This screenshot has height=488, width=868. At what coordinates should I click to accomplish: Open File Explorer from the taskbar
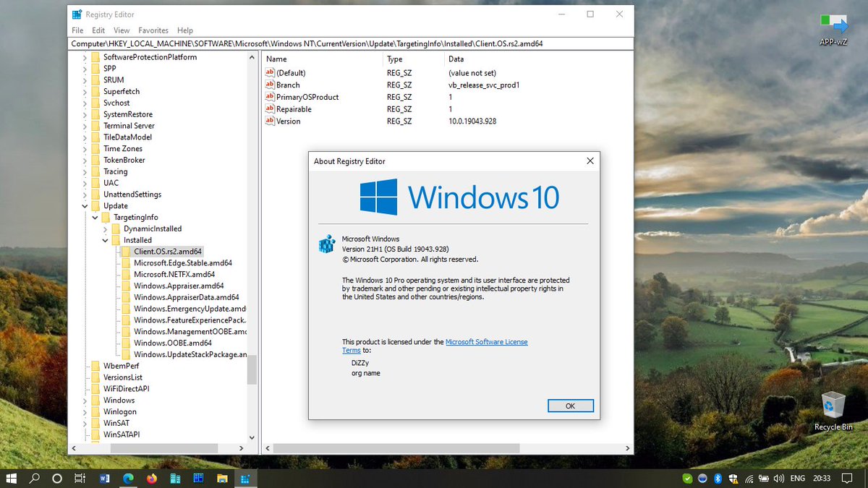pyautogui.click(x=222, y=479)
